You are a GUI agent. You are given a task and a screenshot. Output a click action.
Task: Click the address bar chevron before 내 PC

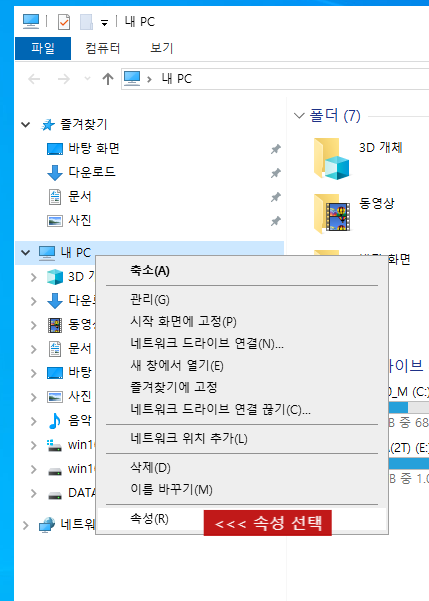(x=149, y=79)
